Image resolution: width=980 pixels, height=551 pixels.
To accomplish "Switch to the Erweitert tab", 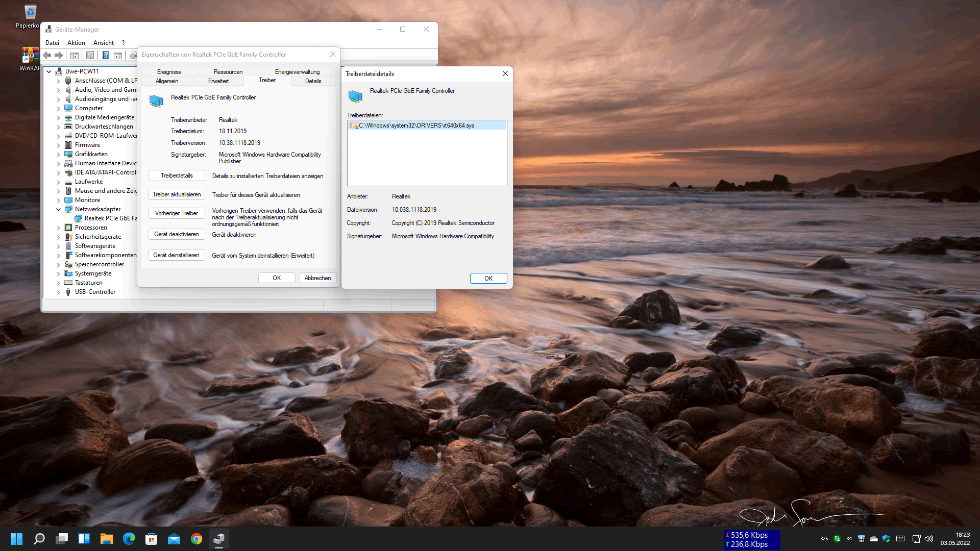I will (x=218, y=81).
